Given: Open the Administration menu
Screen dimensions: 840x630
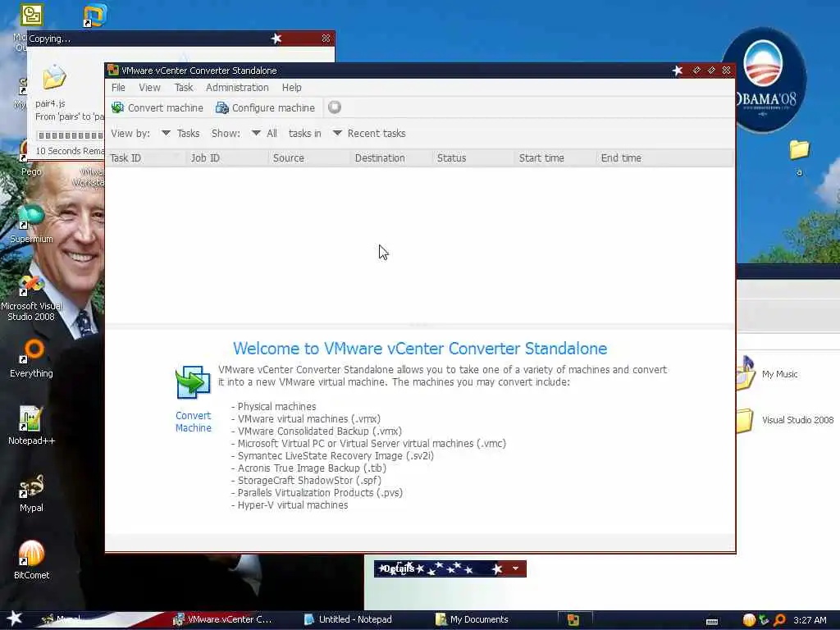Looking at the screenshot, I should coord(237,87).
